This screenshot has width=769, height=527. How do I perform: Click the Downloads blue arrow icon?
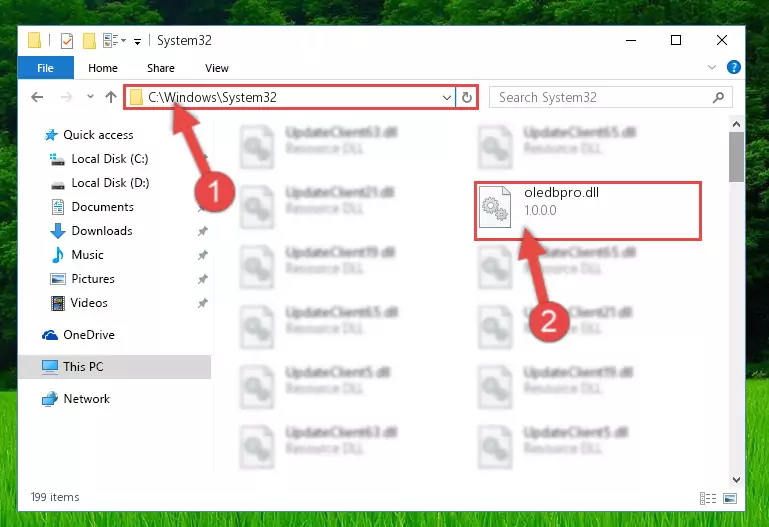pyautogui.click(x=58, y=231)
